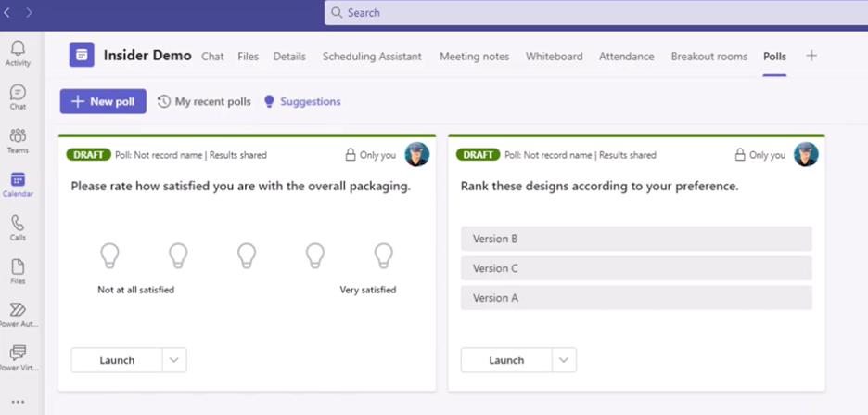Click the 'Not at all satisfied' label

pos(136,290)
